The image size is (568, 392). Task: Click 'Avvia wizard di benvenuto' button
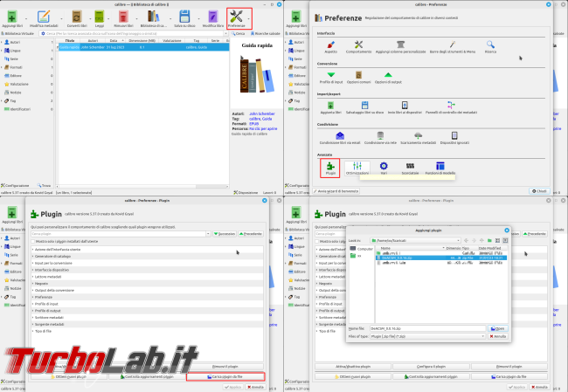[x=336, y=191]
